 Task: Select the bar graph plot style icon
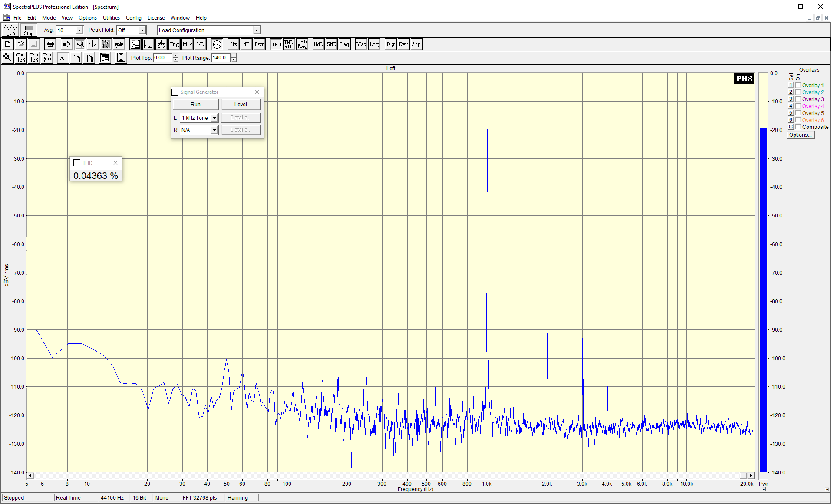coord(89,58)
